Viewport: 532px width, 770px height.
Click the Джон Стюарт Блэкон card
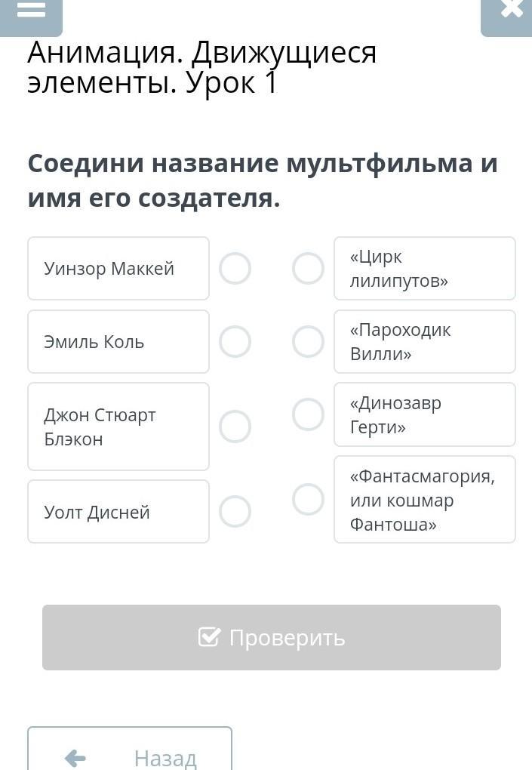click(118, 427)
